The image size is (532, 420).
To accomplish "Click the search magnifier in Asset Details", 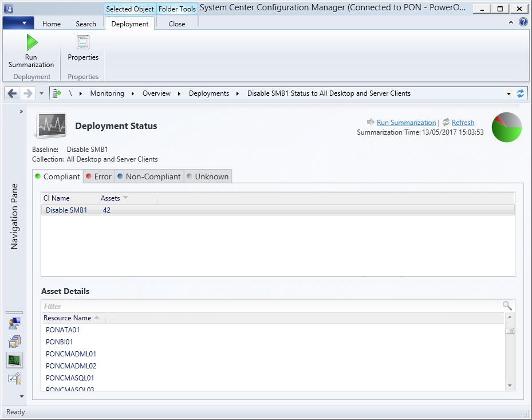I will click(x=507, y=305).
